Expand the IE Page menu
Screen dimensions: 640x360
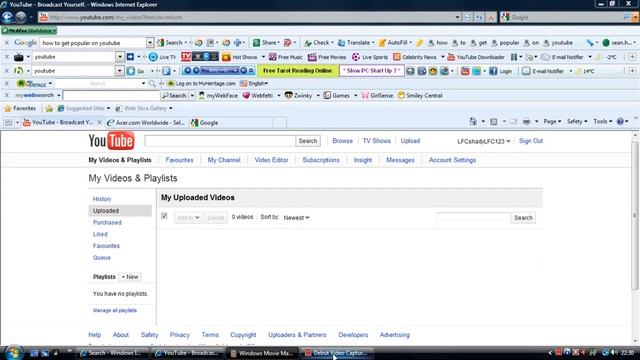pos(552,121)
